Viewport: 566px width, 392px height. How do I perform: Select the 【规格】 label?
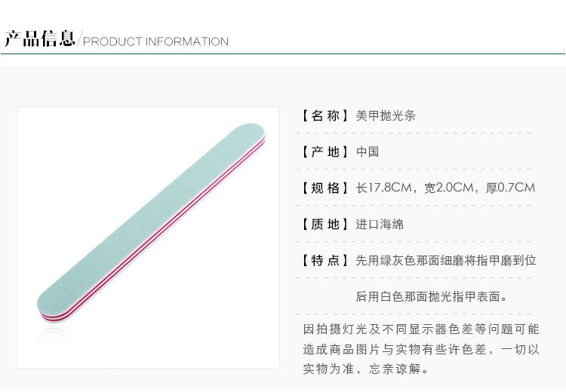pyautogui.click(x=325, y=188)
